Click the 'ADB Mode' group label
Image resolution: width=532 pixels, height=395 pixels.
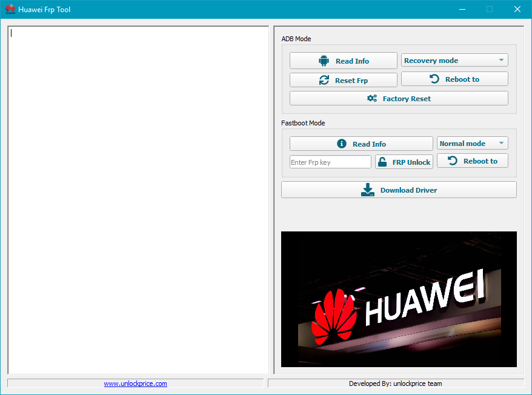296,39
